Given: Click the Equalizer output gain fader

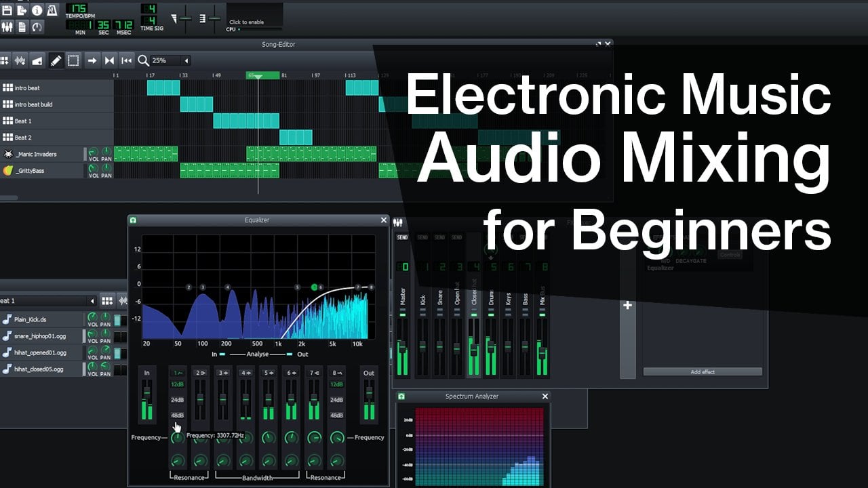Looking at the screenshot, I should pyautogui.click(x=369, y=400).
